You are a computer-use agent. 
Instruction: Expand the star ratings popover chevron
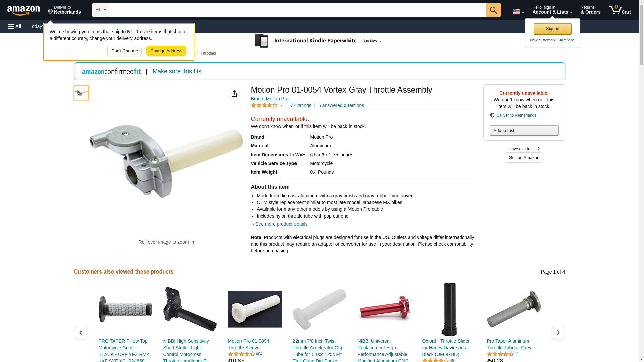(x=282, y=106)
